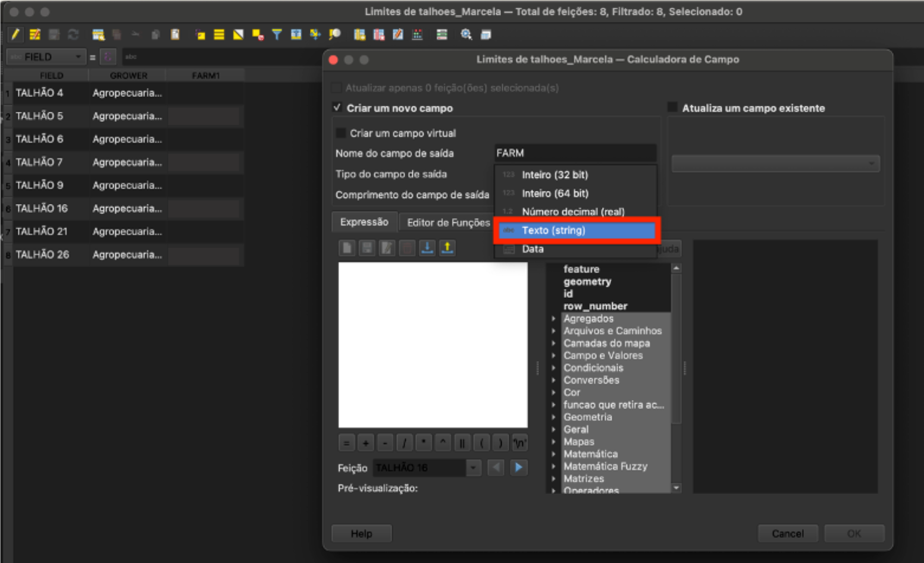Enable 'Criar um campo virtual' checkbox
The width and height of the screenshot is (924, 563).
[341, 133]
